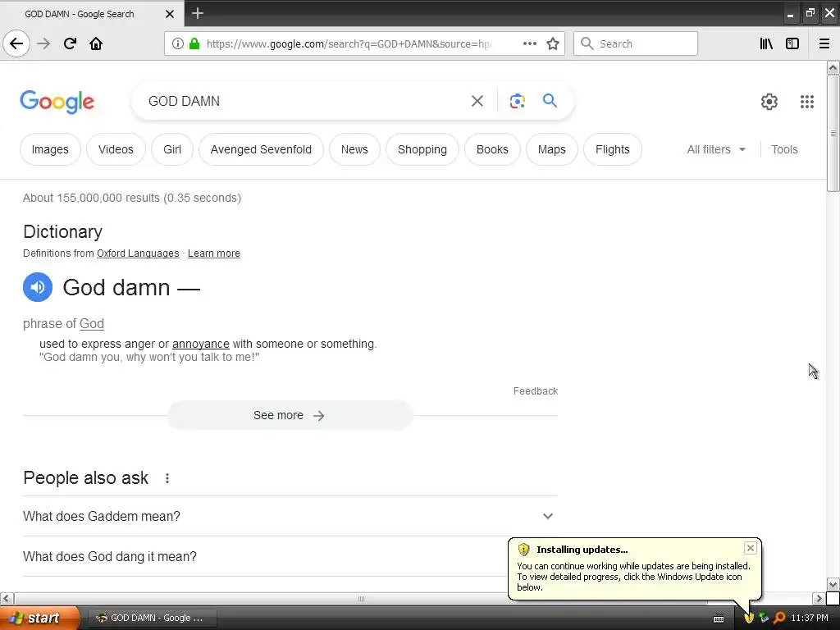
Task: Search by image using Google Lens icon
Action: 517,101
